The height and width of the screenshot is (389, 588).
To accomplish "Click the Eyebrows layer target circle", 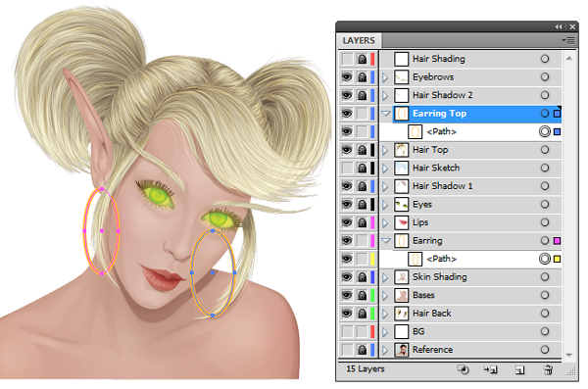I will point(545,76).
